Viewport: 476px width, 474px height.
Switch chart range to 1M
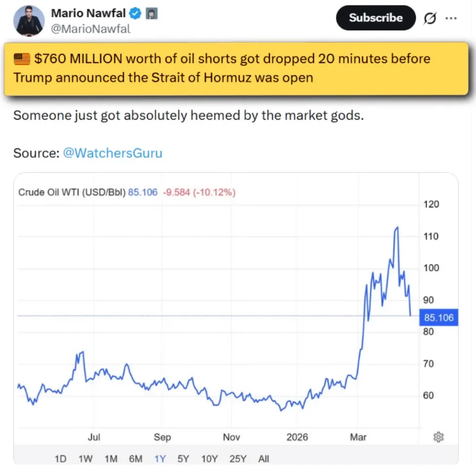coord(111,459)
